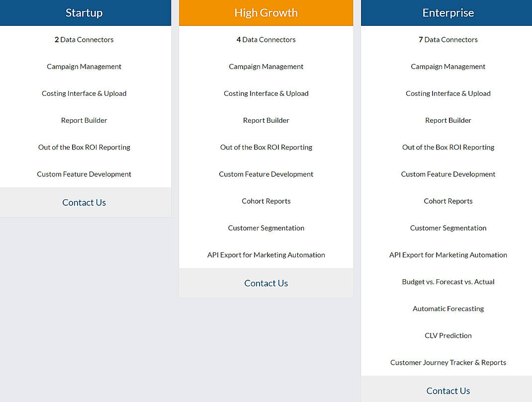
Task: Select the Enterprise plan header
Action: pyautogui.click(x=448, y=12)
